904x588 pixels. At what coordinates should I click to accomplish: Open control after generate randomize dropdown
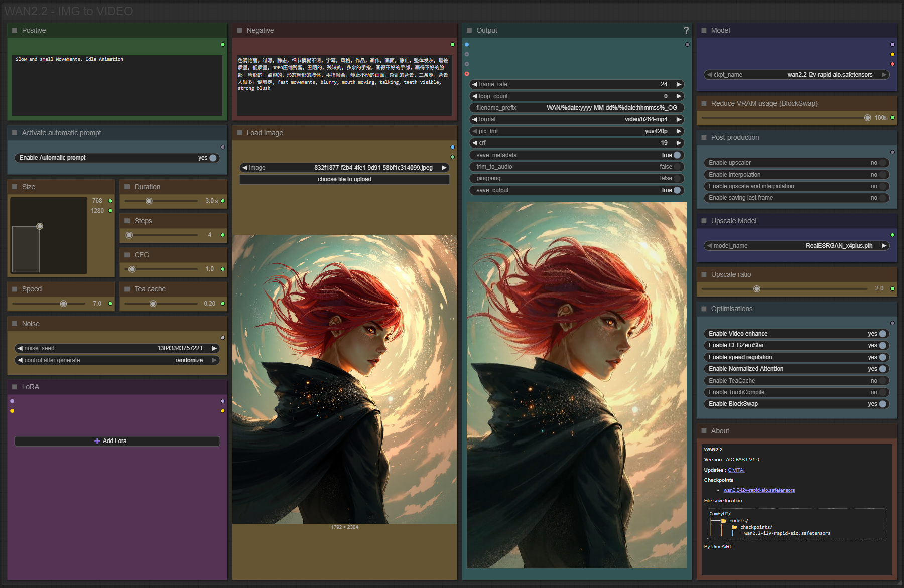point(117,360)
